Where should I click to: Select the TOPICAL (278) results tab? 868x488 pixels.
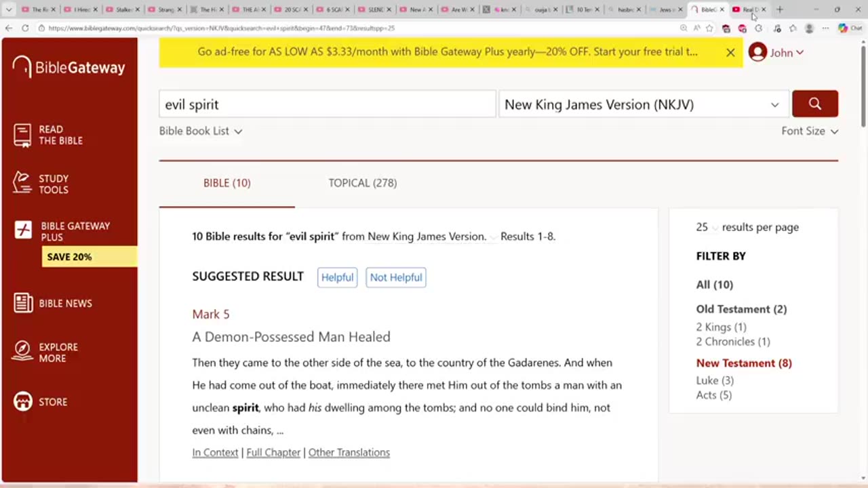(x=363, y=183)
